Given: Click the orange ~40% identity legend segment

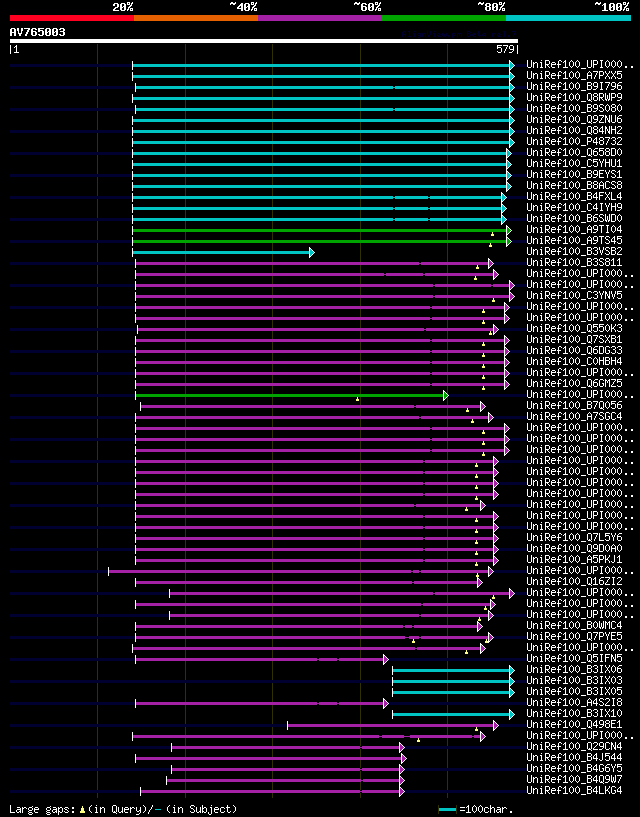Looking at the screenshot, I should click(196, 18).
